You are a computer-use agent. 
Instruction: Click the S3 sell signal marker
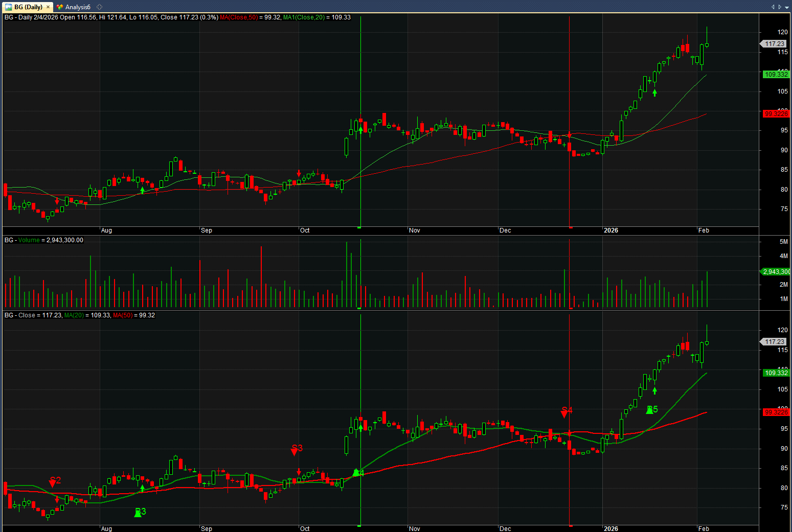pyautogui.click(x=295, y=450)
